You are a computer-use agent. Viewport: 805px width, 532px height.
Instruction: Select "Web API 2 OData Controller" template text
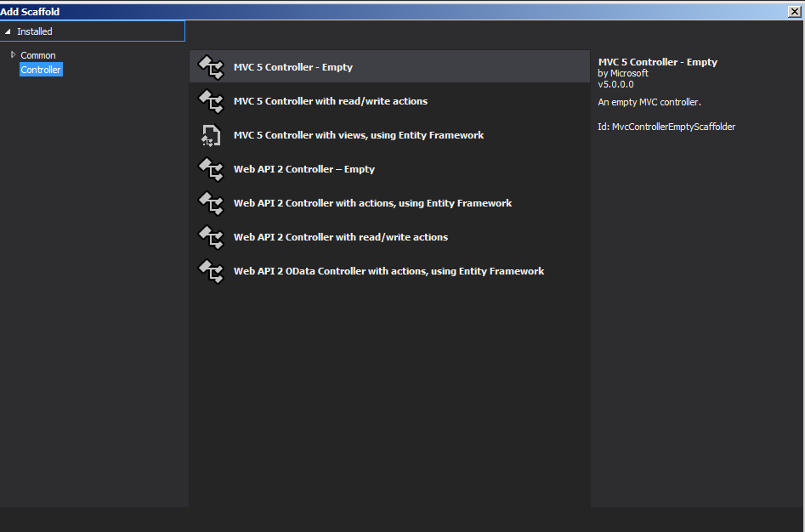point(388,271)
